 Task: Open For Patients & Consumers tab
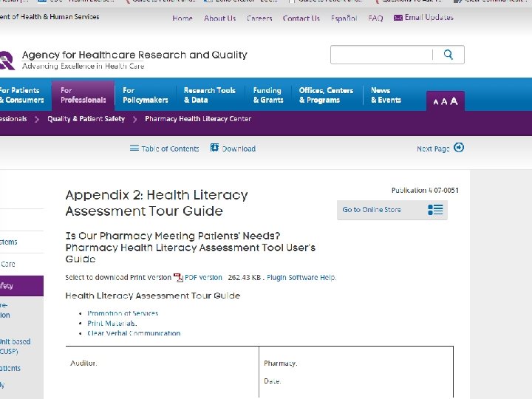(x=22, y=95)
